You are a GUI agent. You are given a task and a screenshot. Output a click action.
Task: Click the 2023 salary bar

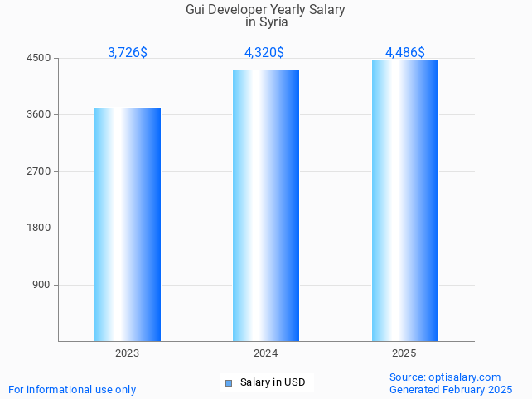128,224
